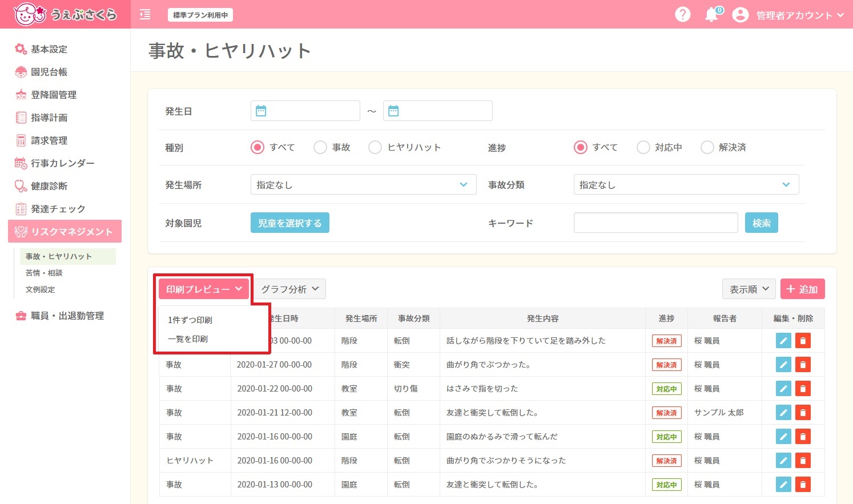Select 事故 radio for 種別
This screenshot has width=853, height=504.
(320, 147)
